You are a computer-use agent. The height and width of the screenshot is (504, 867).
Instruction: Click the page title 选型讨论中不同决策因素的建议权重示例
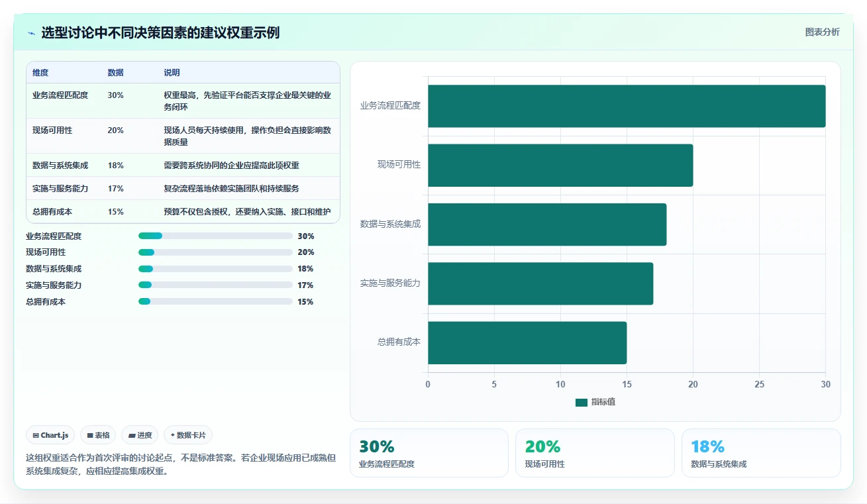pos(160,32)
